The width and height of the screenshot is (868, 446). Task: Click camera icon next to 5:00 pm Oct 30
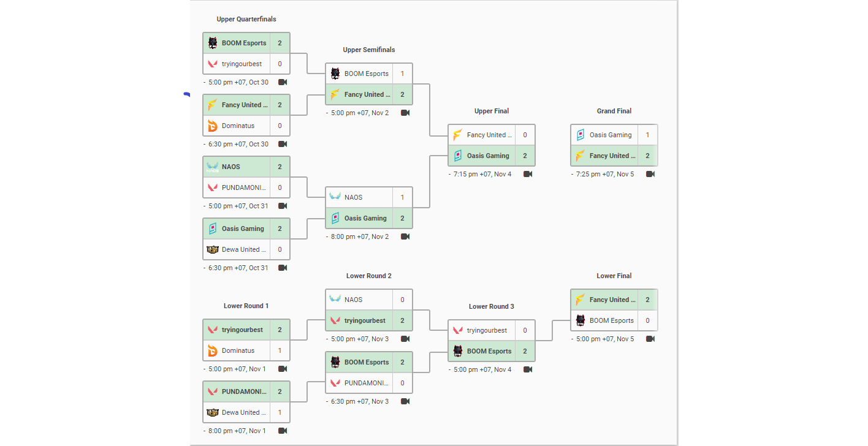pos(283,82)
